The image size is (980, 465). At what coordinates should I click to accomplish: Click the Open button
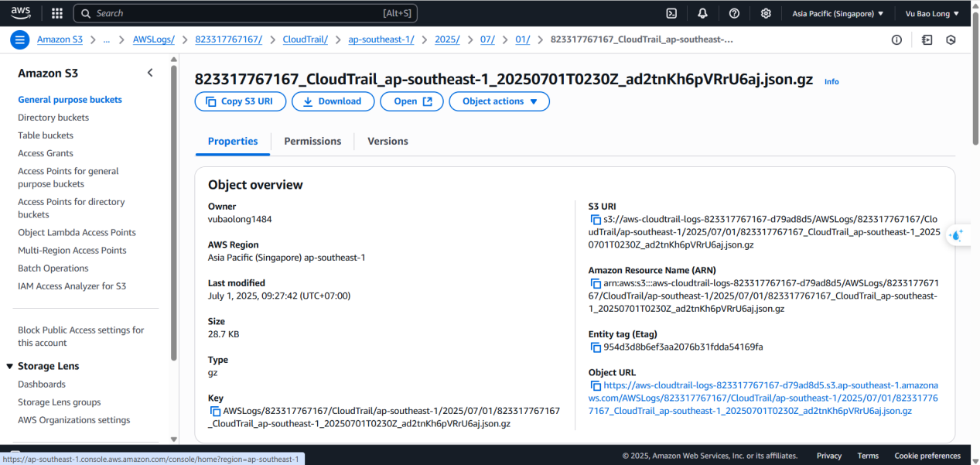pyautogui.click(x=411, y=101)
